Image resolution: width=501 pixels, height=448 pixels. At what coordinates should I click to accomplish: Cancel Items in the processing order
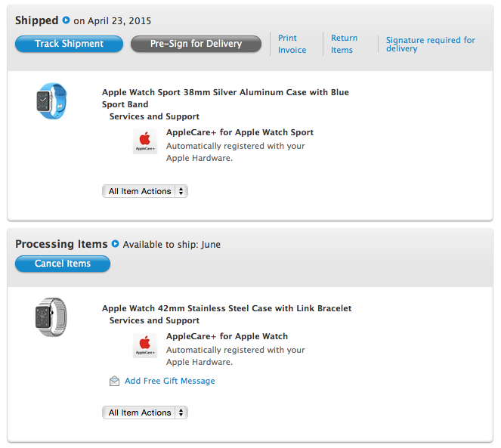[x=63, y=264]
